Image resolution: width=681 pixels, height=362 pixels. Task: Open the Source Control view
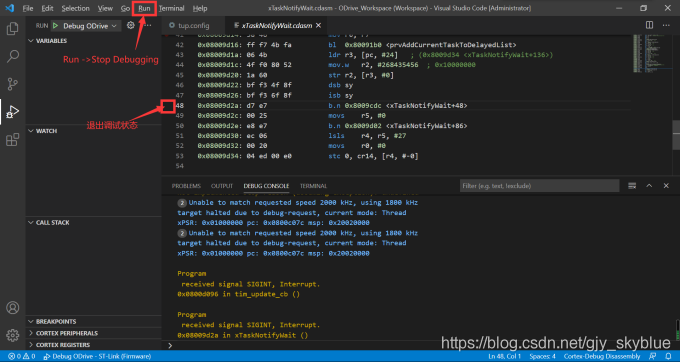pyautogui.click(x=13, y=84)
